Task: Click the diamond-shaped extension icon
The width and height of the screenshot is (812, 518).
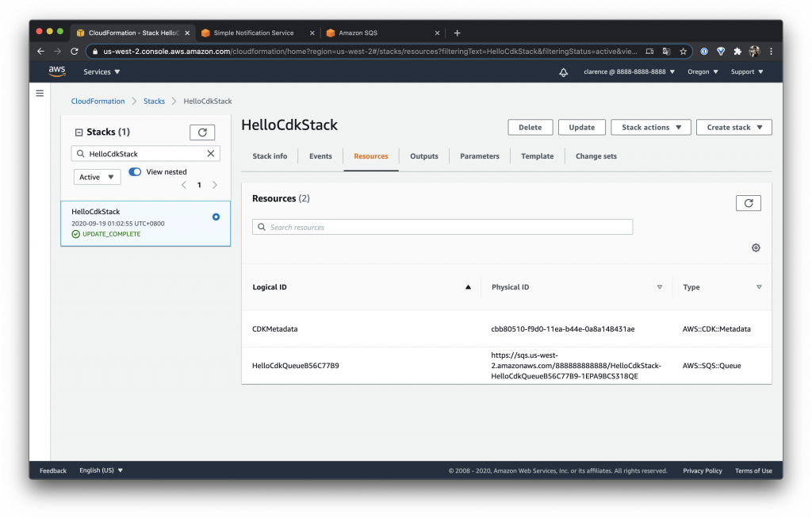Action: coord(721,52)
